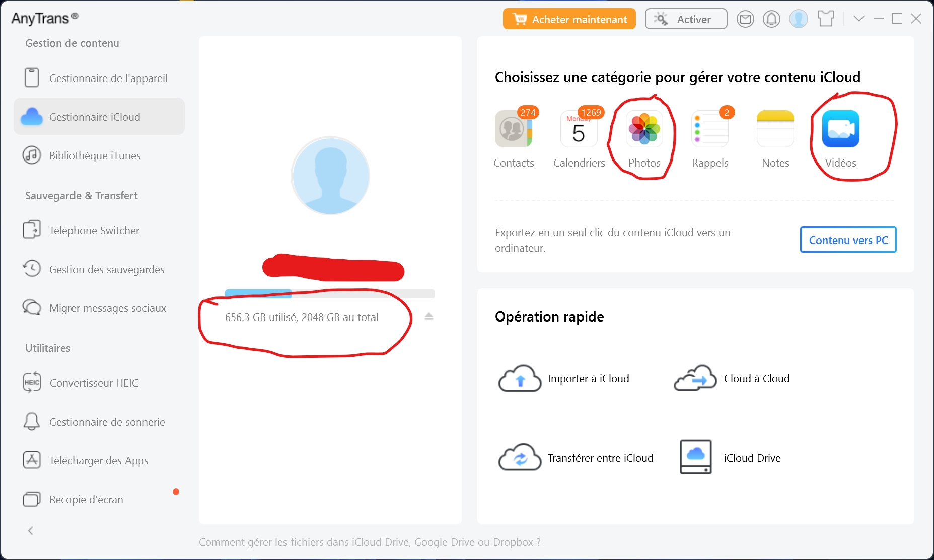The image size is (934, 560).
Task: Open the notifications bell icon
Action: [x=771, y=19]
